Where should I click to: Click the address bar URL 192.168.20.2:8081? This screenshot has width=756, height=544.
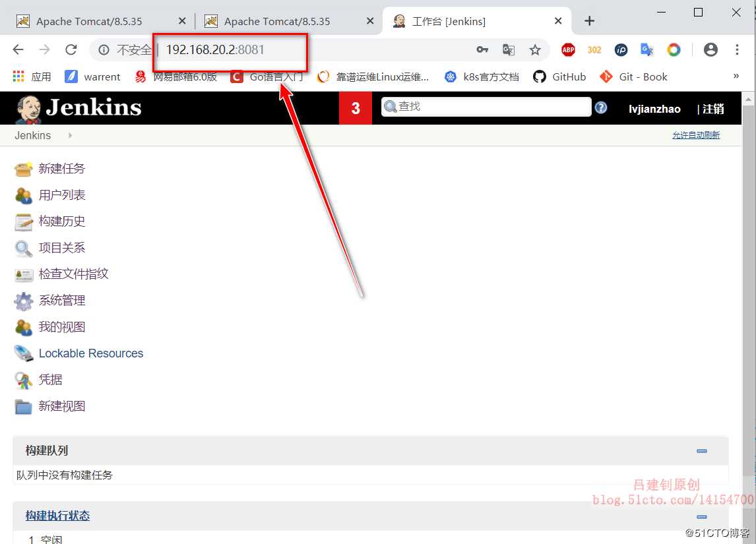point(215,49)
